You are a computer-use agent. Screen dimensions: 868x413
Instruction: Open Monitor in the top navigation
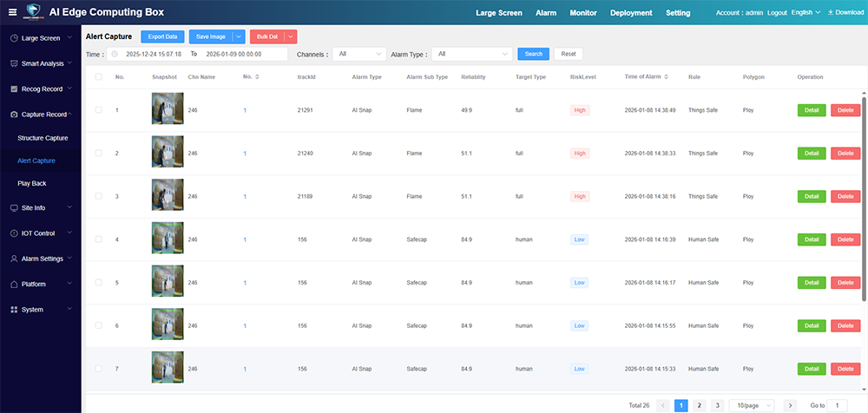click(582, 13)
